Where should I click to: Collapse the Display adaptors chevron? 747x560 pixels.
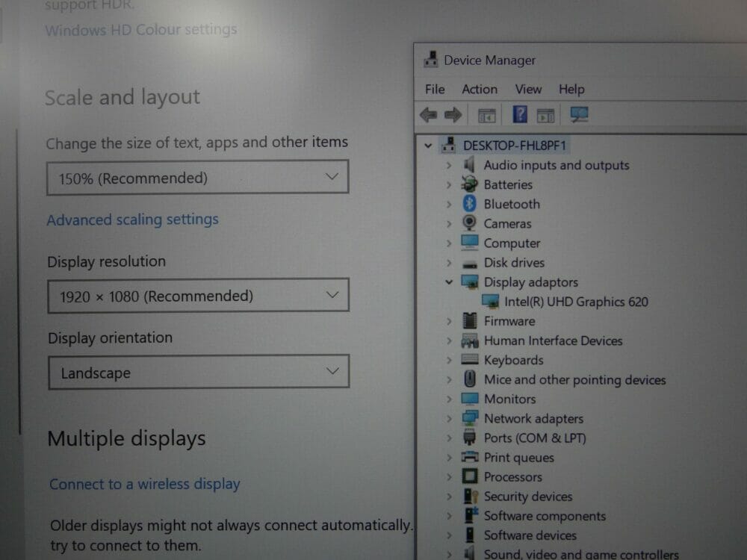tap(448, 282)
